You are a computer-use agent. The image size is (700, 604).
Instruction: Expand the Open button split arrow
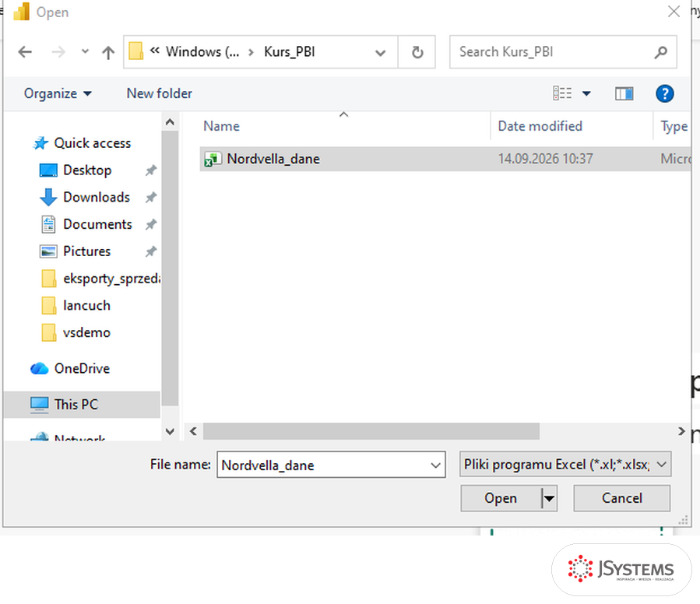coord(549,498)
